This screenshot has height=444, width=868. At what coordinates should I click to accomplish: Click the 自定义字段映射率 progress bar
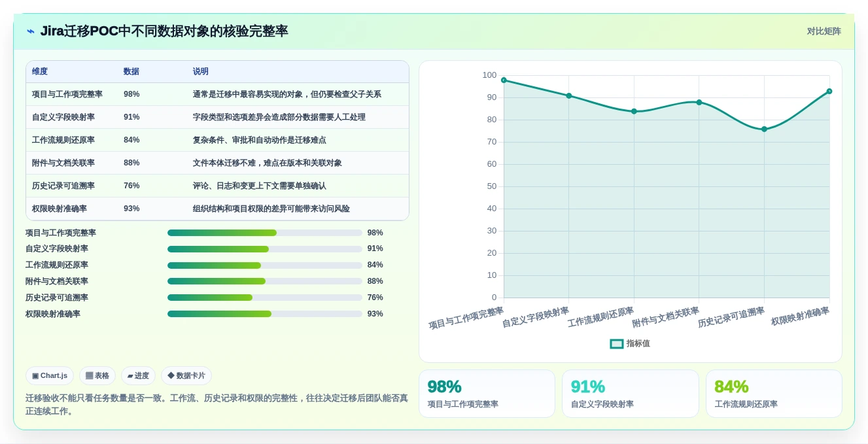(265, 249)
